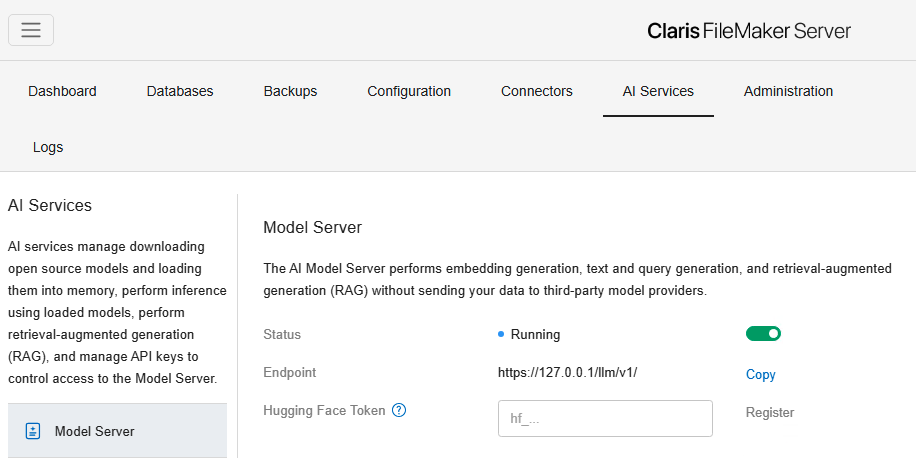View the Logs tab
Screen dimensions: 916x458
pyautogui.click(x=48, y=147)
